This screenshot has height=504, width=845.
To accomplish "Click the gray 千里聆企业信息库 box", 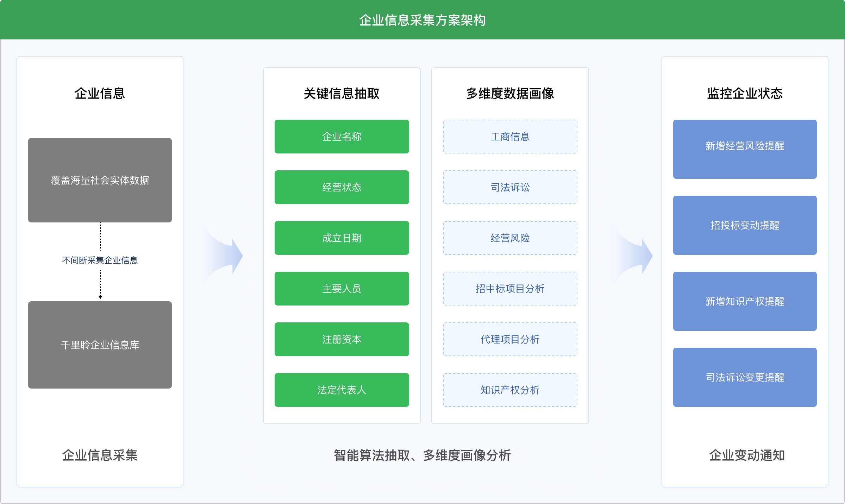I will [x=100, y=345].
